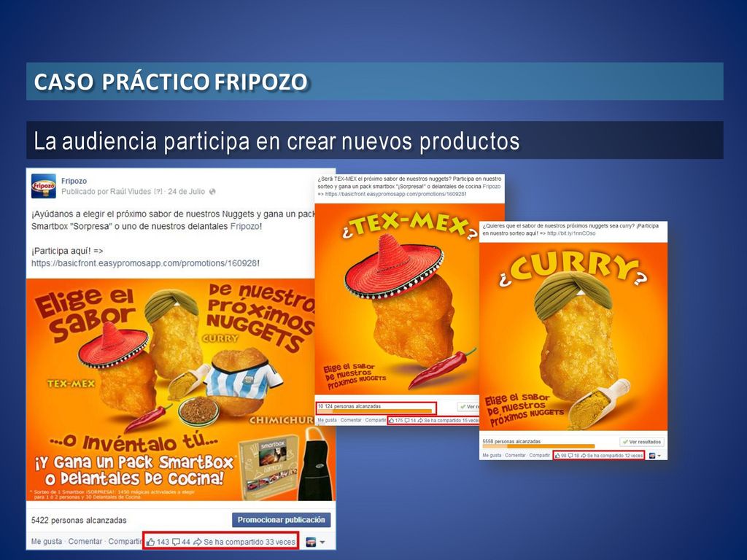This screenshot has height=560, width=747.
Task: Click '5422 personas alcanzadas' reach text
Action: [79, 520]
